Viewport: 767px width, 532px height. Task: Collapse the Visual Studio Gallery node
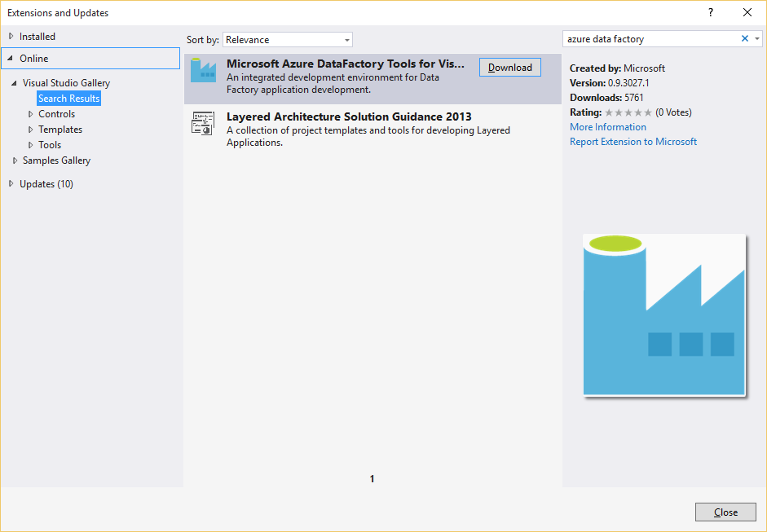(x=14, y=83)
